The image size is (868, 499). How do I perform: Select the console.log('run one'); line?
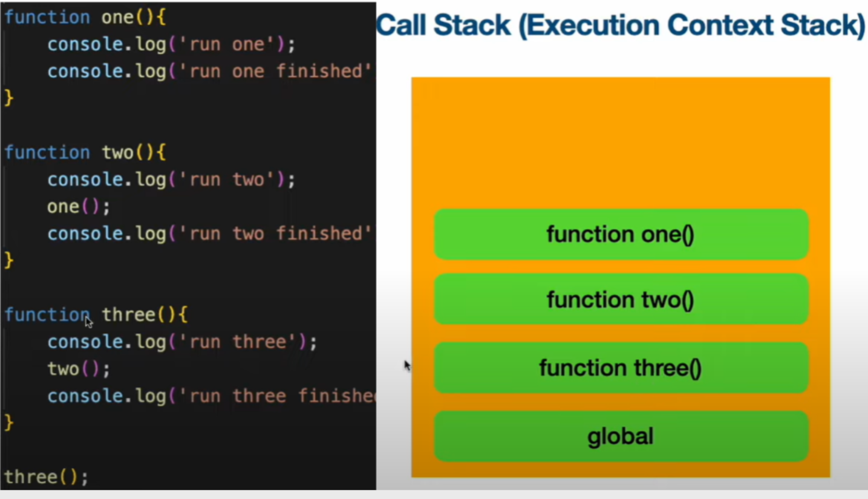click(171, 44)
